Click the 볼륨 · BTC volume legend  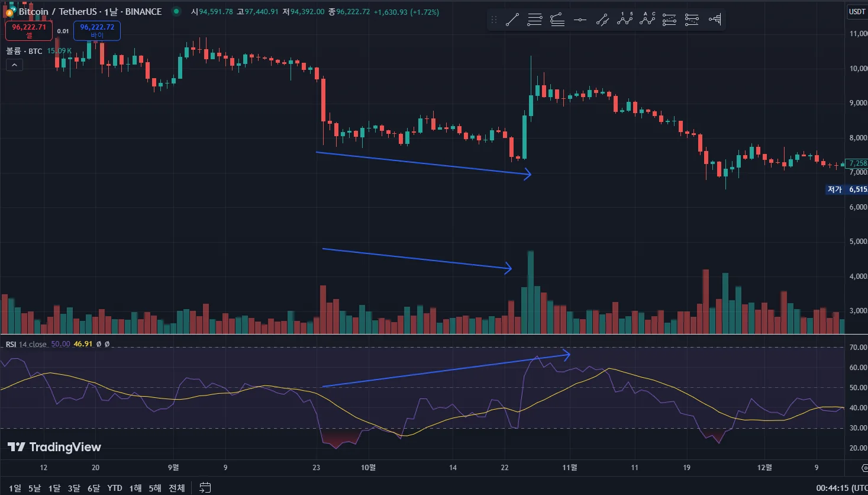click(24, 52)
